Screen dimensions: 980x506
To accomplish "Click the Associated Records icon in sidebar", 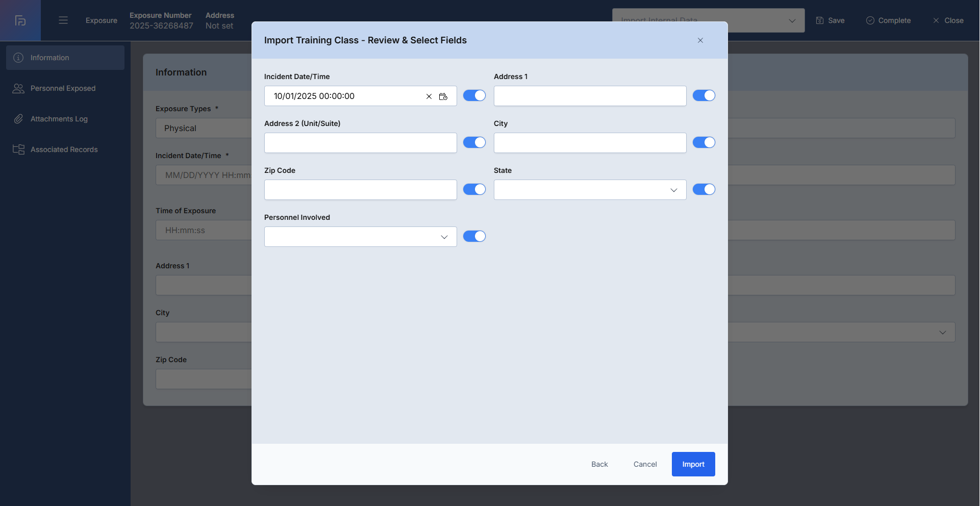I will [x=18, y=149].
